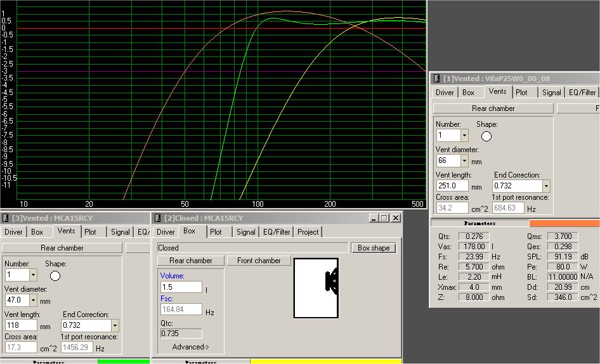600x364 pixels.
Task: Switch to Driver tab in [1]Vented window
Action: (x=445, y=93)
